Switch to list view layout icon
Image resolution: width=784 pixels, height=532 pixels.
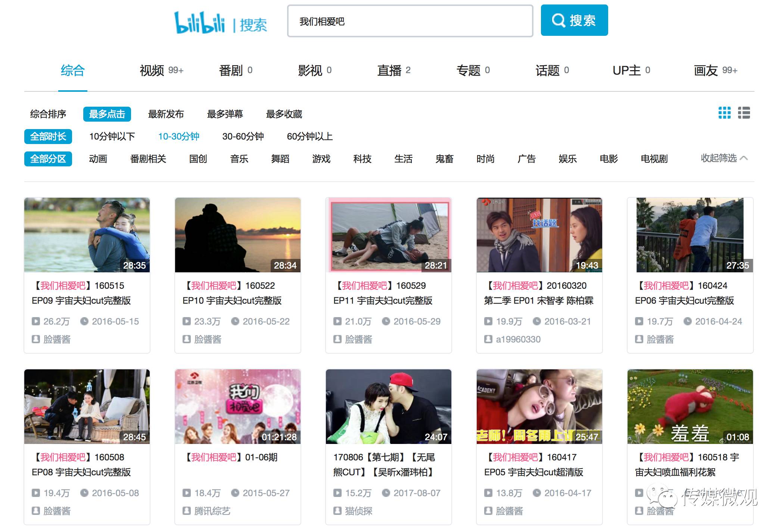744,113
